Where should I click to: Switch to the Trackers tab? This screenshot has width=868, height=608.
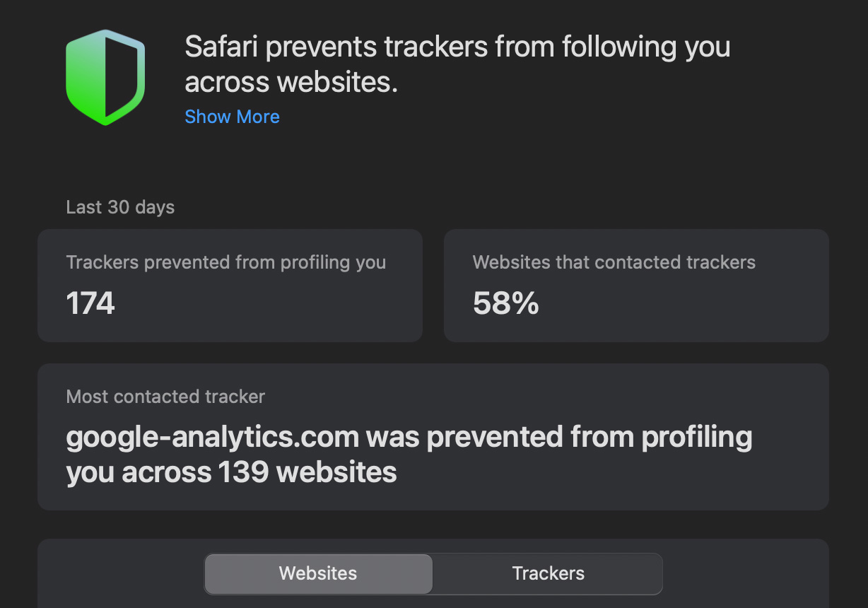click(x=548, y=573)
